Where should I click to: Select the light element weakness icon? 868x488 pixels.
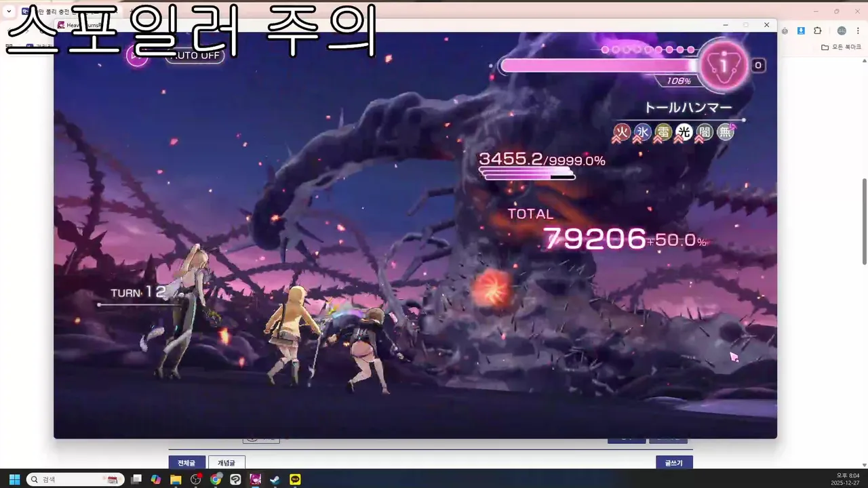[x=684, y=132]
